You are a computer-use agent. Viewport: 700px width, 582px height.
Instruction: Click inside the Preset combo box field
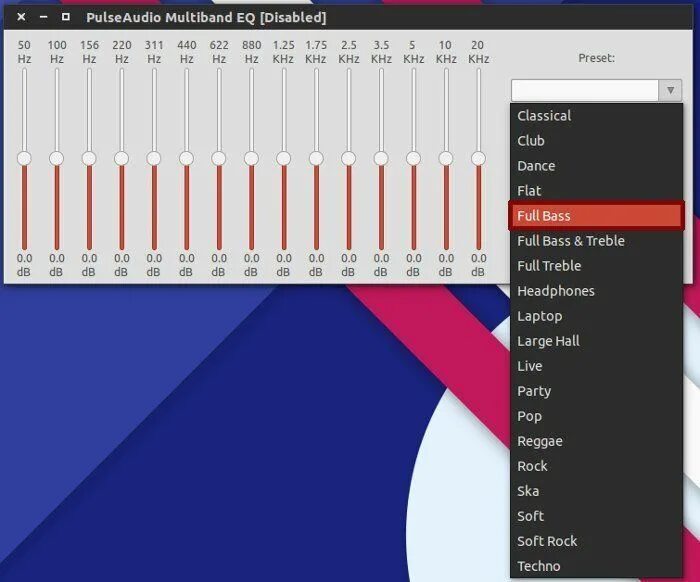pyautogui.click(x=585, y=90)
